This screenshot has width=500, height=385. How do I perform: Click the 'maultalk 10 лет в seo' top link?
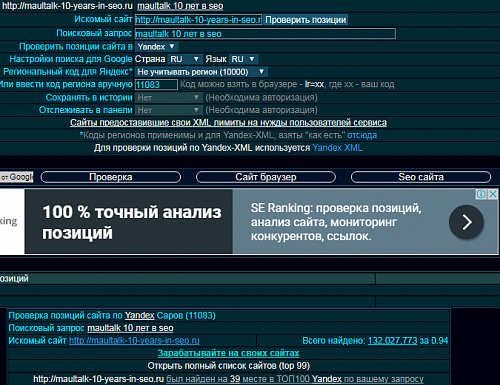(x=180, y=6)
